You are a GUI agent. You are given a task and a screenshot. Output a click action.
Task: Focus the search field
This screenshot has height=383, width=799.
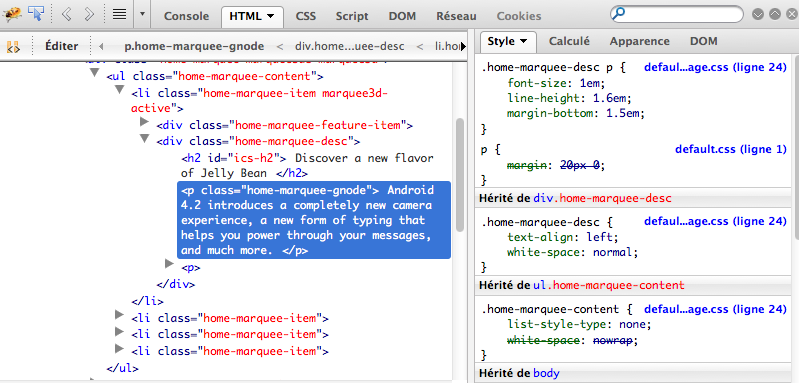(677, 14)
